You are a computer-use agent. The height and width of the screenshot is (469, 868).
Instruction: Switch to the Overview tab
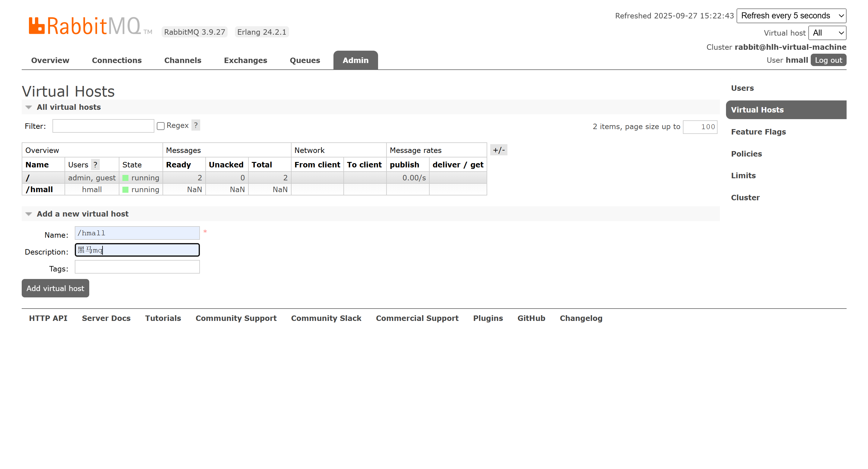pos(50,60)
